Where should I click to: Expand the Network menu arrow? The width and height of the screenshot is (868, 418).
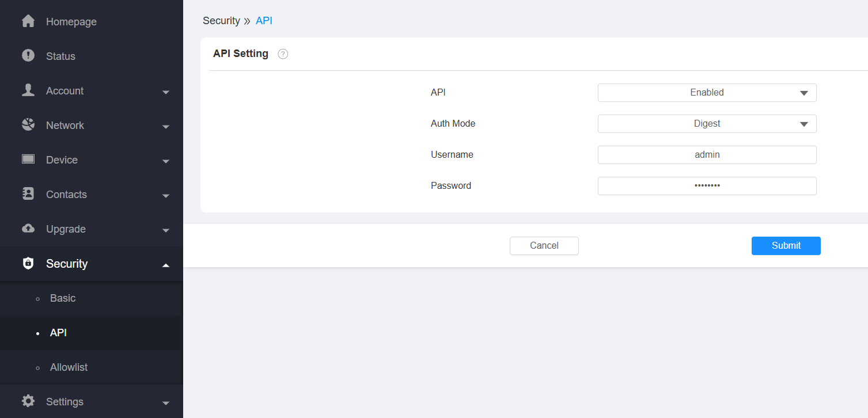(x=166, y=127)
